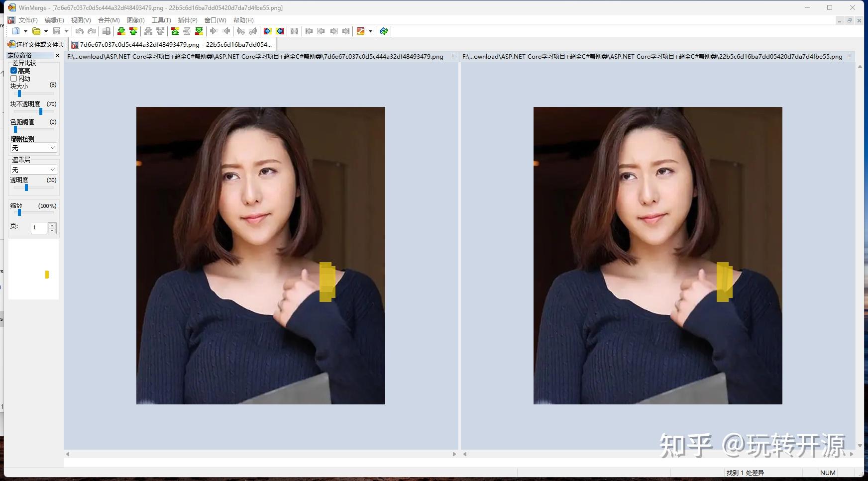
Task: Click the inner document restore button
Action: tap(850, 20)
